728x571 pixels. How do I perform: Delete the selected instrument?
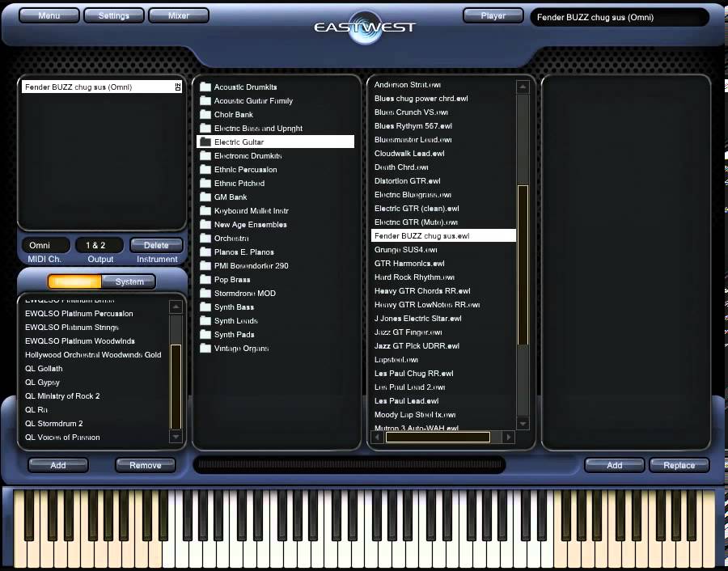pyautogui.click(x=156, y=245)
